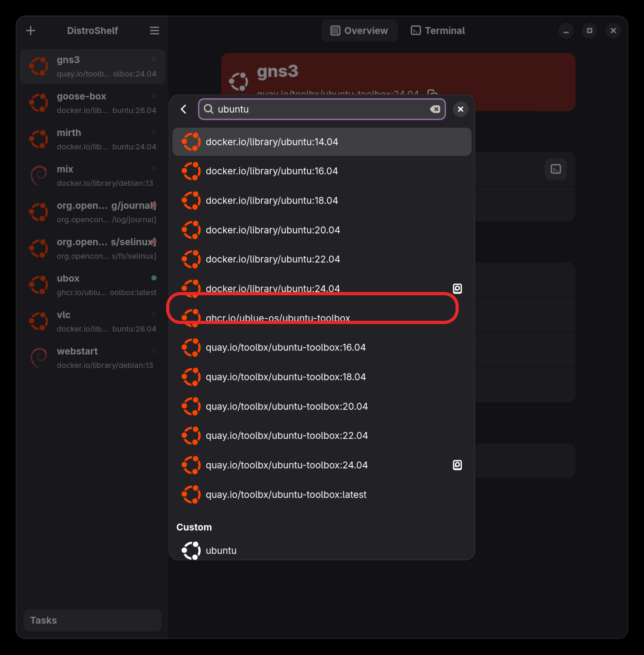Image resolution: width=644 pixels, height=655 pixels.
Task: Click Ubuntu logo beside ubuntu-toolbox:16.04
Action: [x=191, y=347]
